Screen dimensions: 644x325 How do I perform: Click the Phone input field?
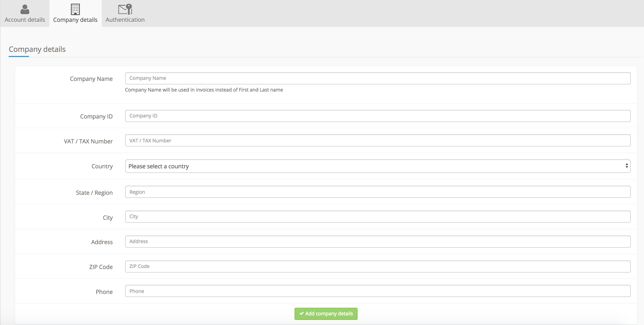click(x=378, y=291)
